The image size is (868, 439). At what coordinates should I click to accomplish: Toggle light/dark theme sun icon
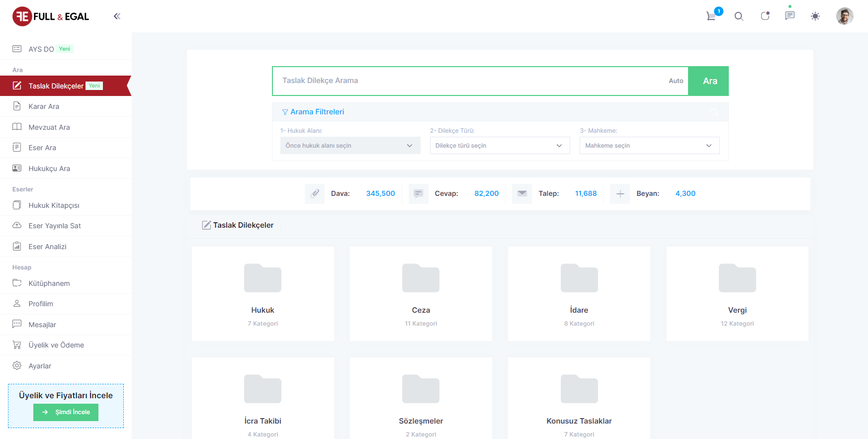click(815, 16)
